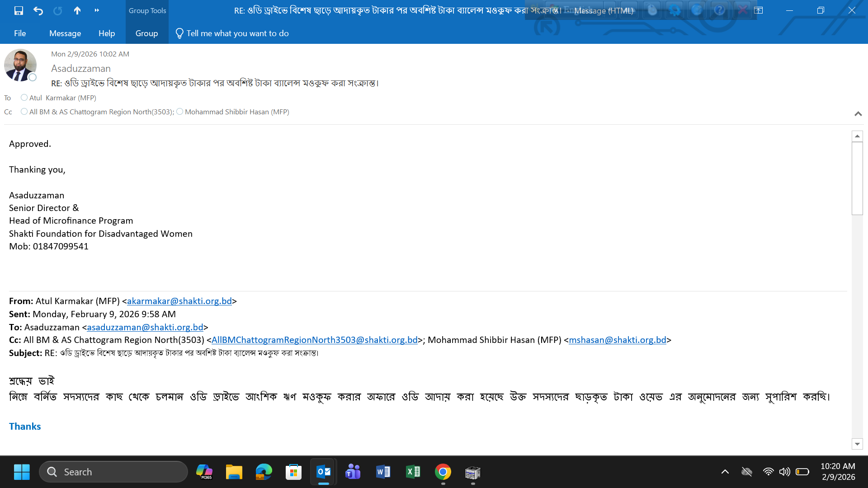The height and width of the screenshot is (488, 868).
Task: Open the mshasan@shakti.org.bd link
Action: (617, 340)
